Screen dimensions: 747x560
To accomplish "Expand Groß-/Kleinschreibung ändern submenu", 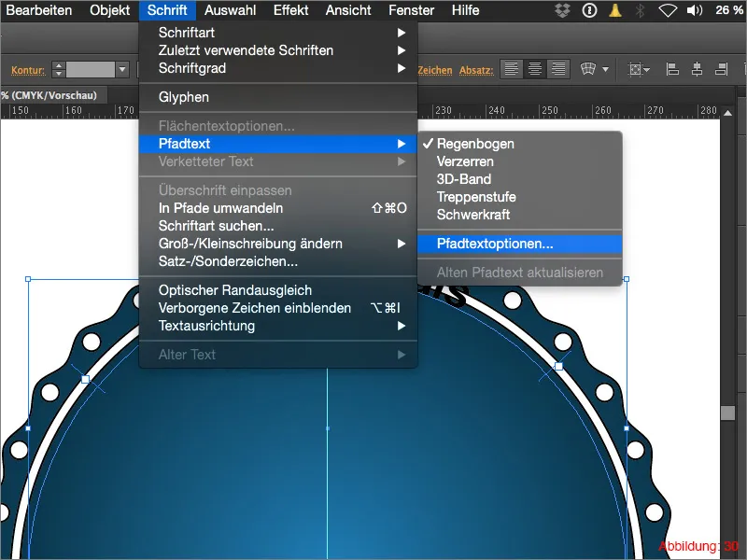I will 278,244.
